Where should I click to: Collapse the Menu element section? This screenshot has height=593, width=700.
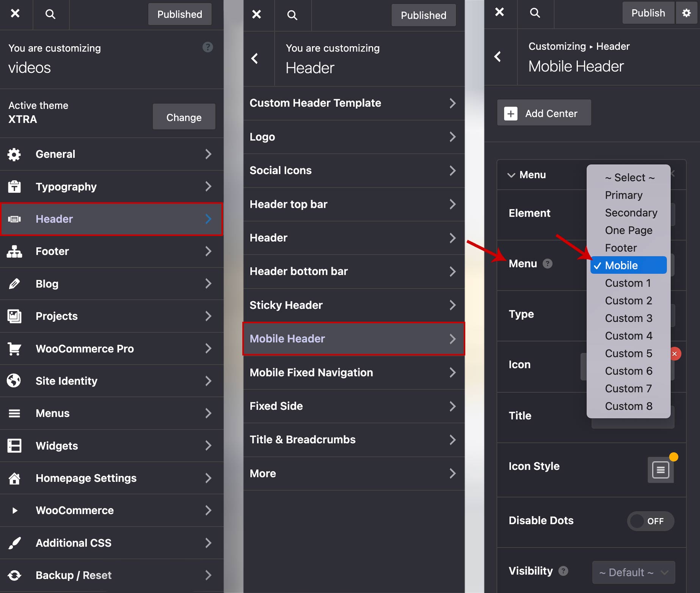tap(511, 175)
